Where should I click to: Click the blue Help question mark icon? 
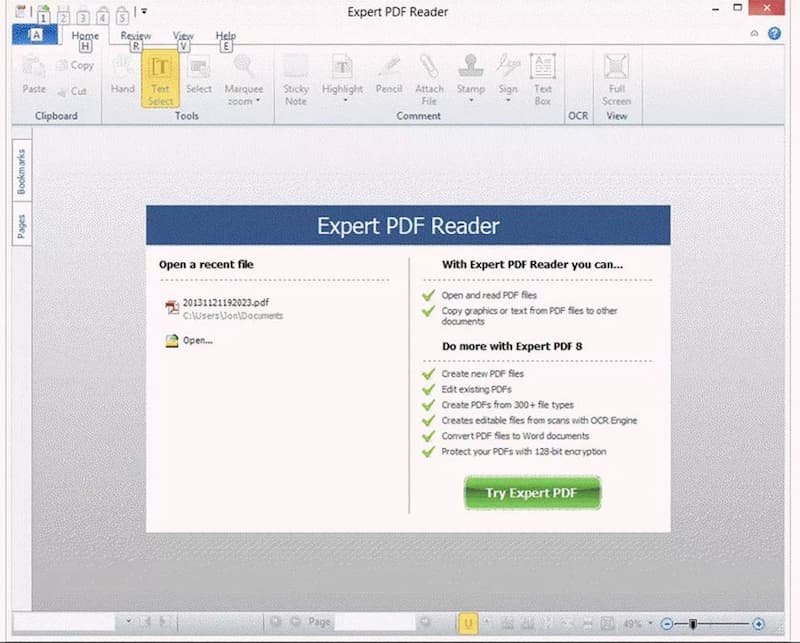click(x=774, y=33)
